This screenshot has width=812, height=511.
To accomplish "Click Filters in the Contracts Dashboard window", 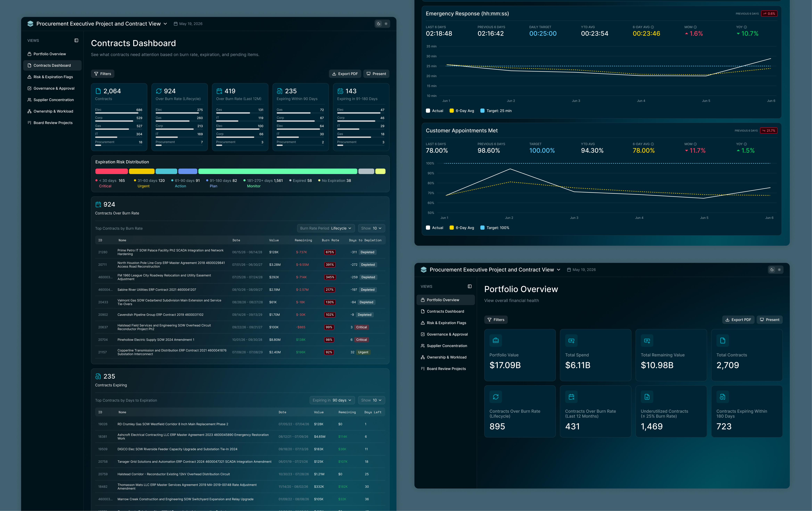I will pos(103,74).
